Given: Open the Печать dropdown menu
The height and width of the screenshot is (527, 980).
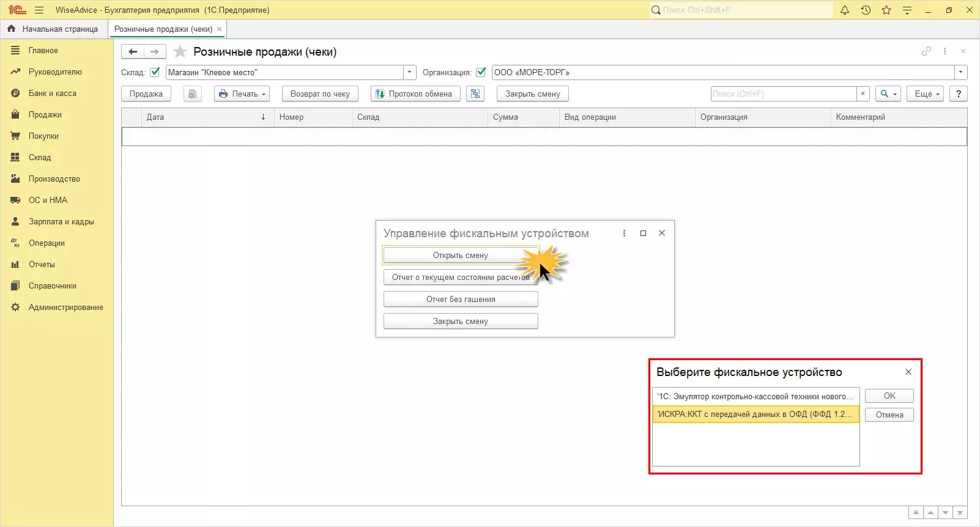Looking at the screenshot, I should 242,94.
